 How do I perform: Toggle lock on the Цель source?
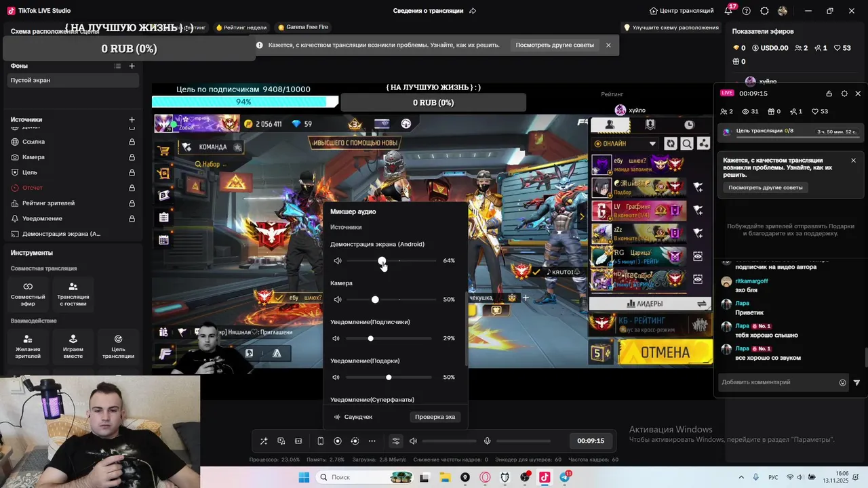tap(132, 172)
